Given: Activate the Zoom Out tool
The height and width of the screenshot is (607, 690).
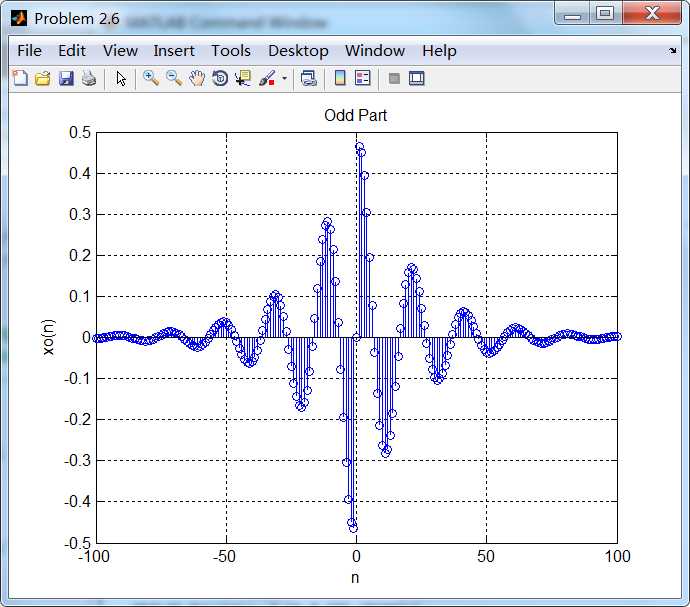Looking at the screenshot, I should [174, 78].
